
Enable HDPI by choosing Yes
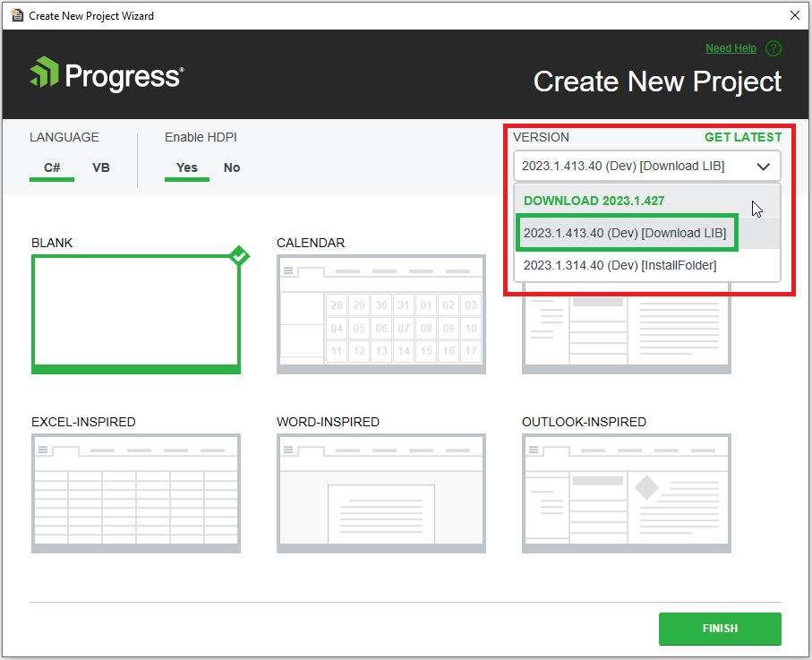coord(187,167)
